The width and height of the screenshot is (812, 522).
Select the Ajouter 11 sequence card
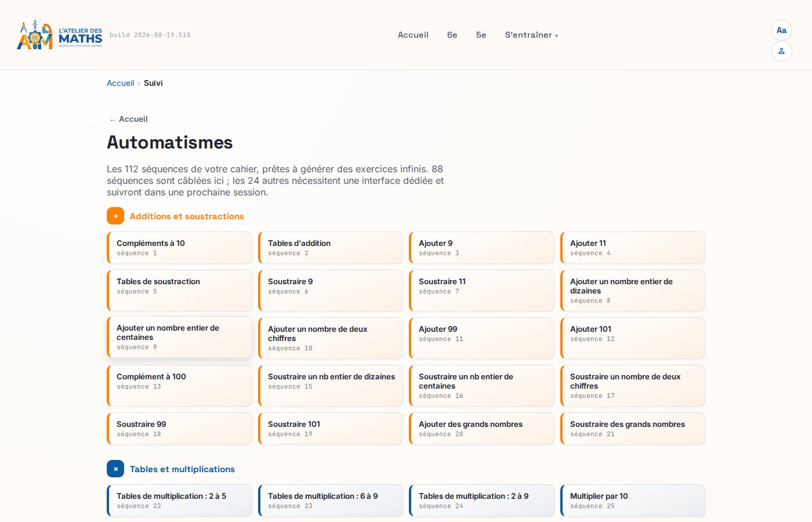(633, 248)
